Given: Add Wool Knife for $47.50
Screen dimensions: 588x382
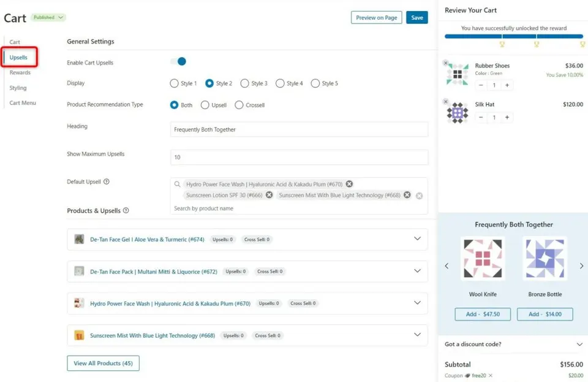Looking at the screenshot, I should 483,314.
